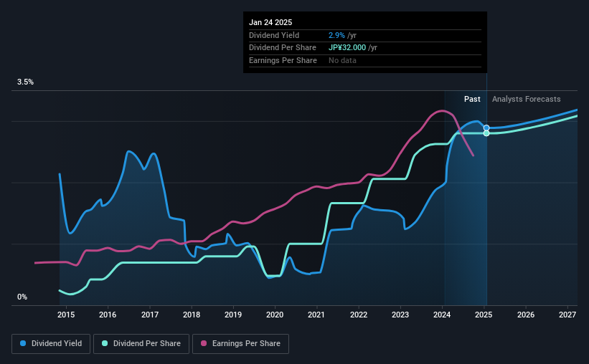Click the 2018 x-axis label
The height and width of the screenshot is (364, 589).
pos(192,315)
